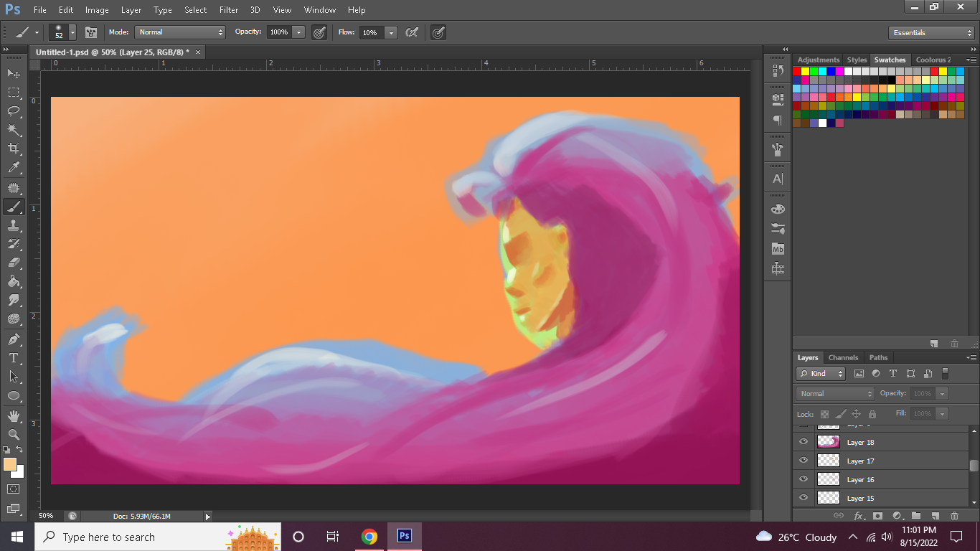Select the Crop tool
Viewport: 980px width, 551px height.
(14, 149)
